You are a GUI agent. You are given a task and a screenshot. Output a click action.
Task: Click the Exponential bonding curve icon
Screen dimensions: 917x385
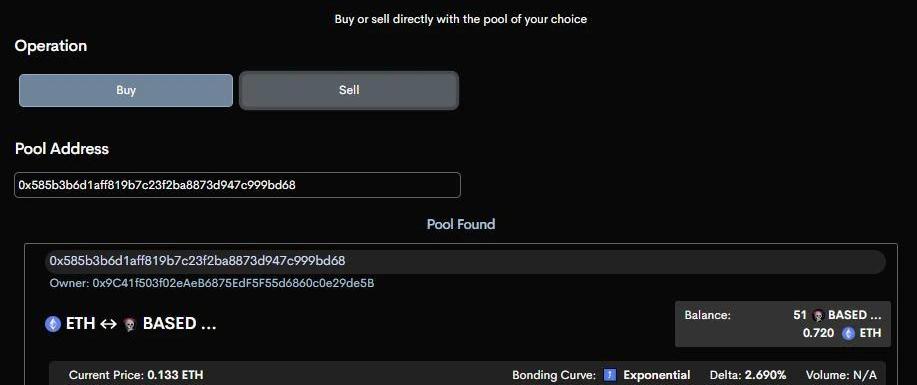pyautogui.click(x=609, y=375)
